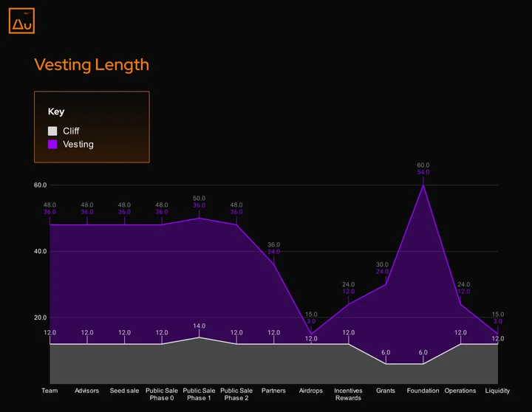Select the purple Vesting legend swatch
532x412 pixels.
pos(52,144)
